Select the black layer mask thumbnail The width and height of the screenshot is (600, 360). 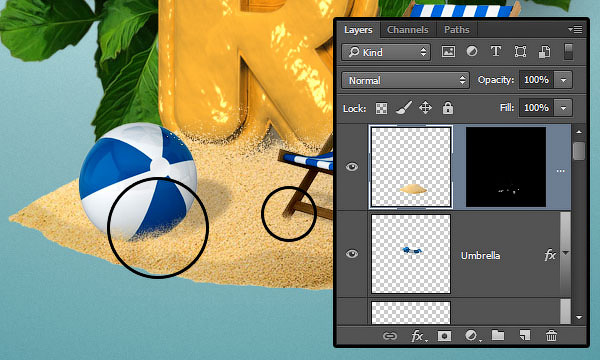[x=506, y=167]
